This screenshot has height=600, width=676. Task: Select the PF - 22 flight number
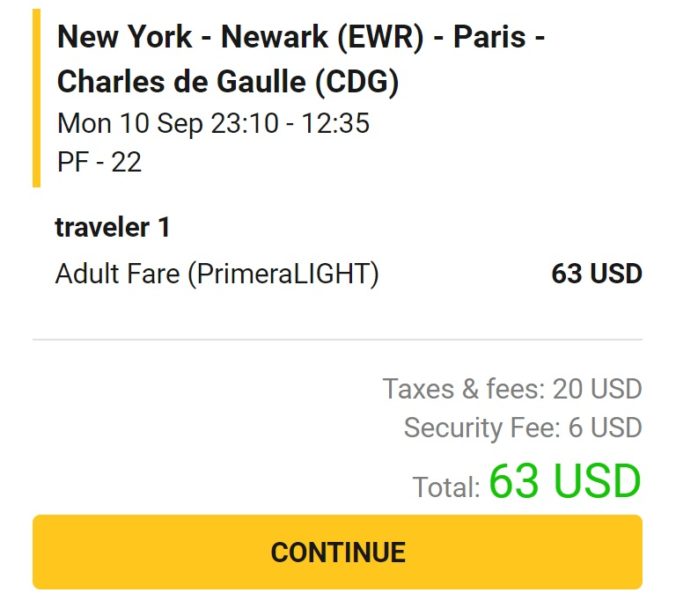click(99, 161)
